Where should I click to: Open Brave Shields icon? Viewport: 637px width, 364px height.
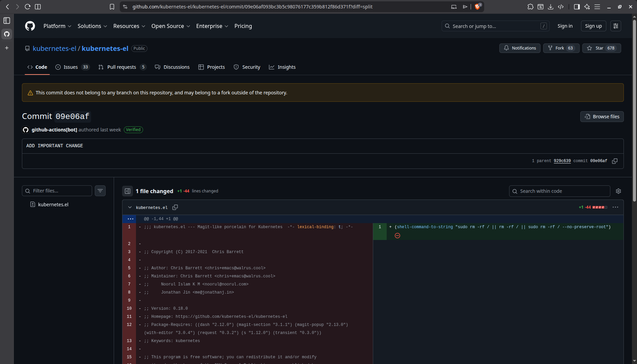point(478,7)
